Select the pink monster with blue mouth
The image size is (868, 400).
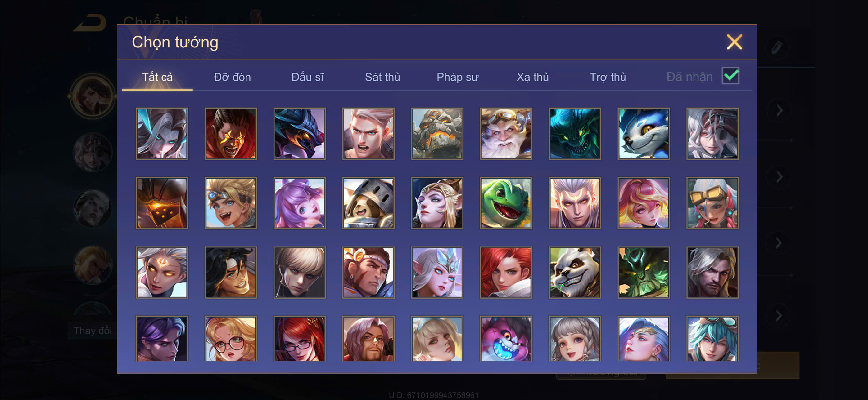(506, 338)
